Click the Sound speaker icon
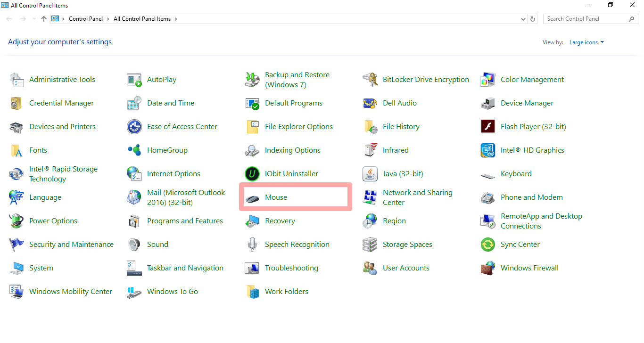Viewport: 644px width, 343px height. [134, 245]
